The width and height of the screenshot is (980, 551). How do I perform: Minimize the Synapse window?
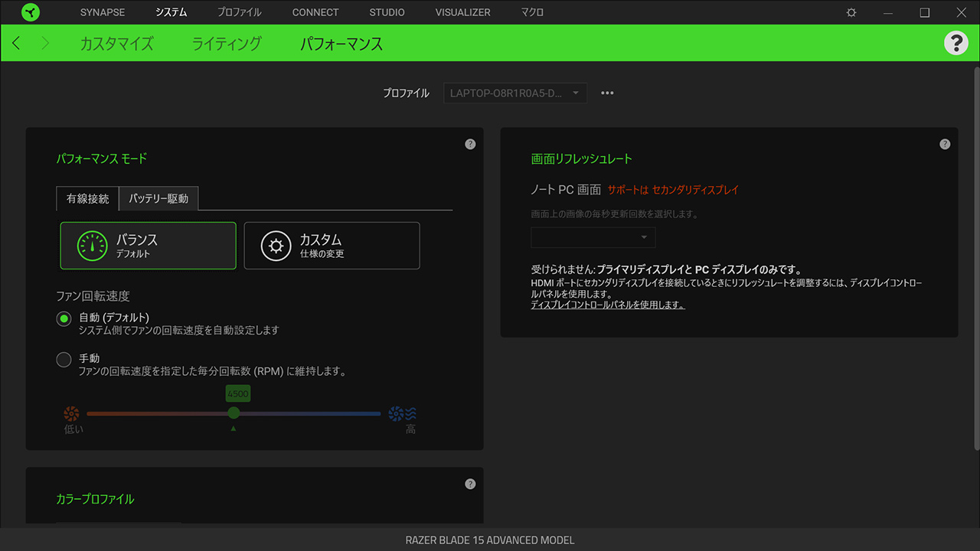pos(888,12)
